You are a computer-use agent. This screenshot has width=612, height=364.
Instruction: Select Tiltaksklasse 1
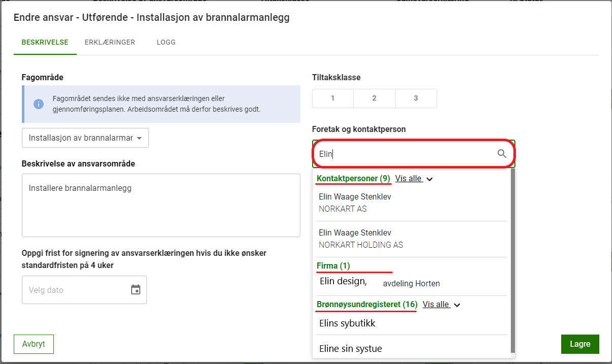[332, 98]
